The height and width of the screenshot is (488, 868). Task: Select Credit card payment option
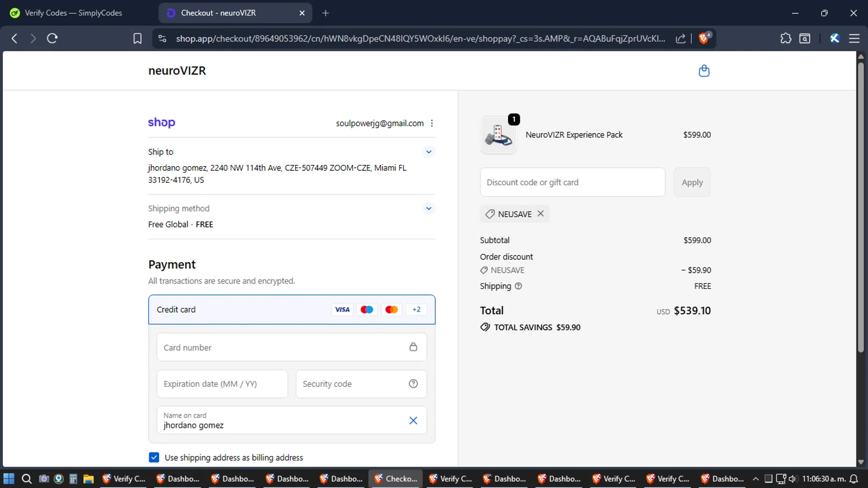292,310
